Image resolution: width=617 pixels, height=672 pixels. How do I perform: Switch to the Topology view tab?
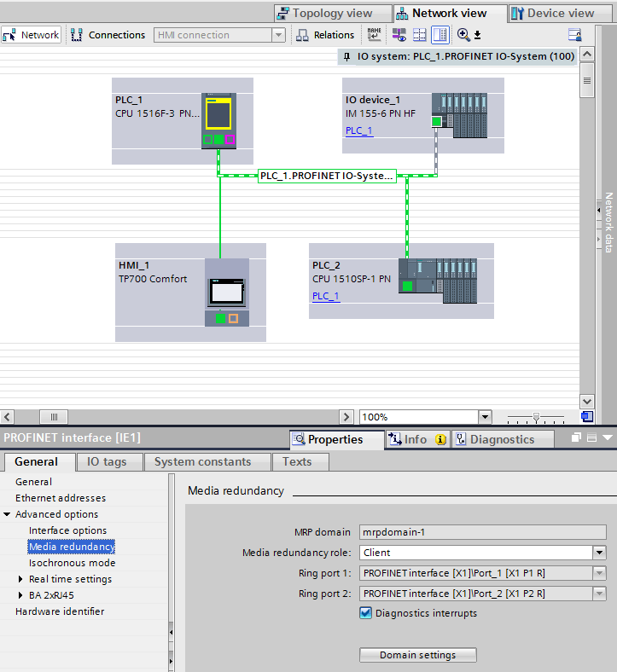(333, 14)
